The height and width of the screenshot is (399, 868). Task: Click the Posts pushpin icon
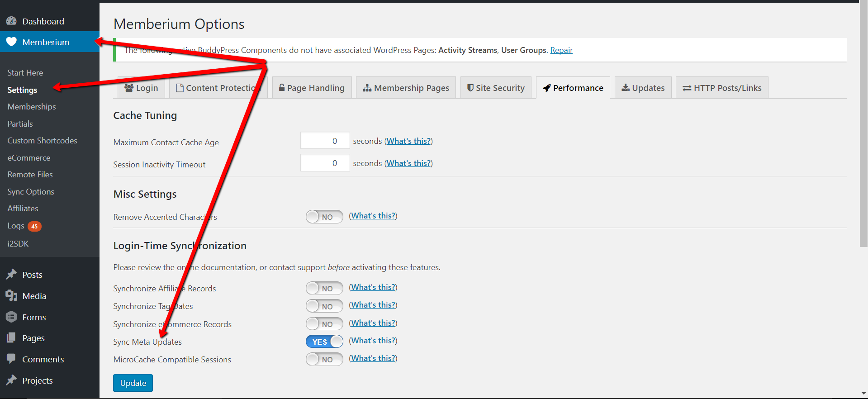pyautogui.click(x=11, y=275)
